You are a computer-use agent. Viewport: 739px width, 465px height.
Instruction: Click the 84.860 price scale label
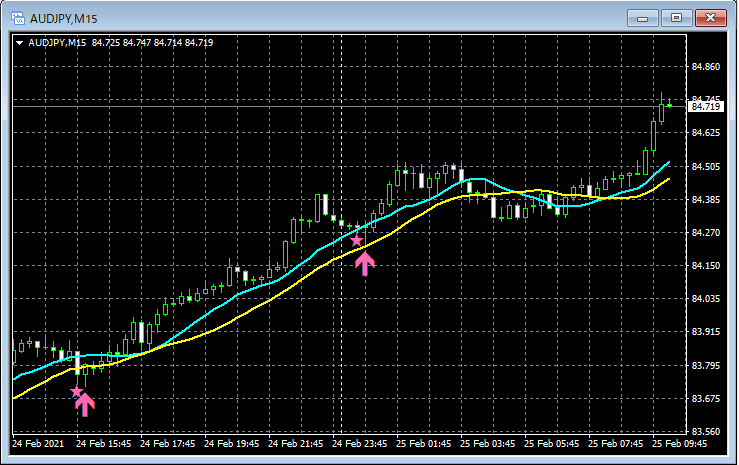pos(706,67)
